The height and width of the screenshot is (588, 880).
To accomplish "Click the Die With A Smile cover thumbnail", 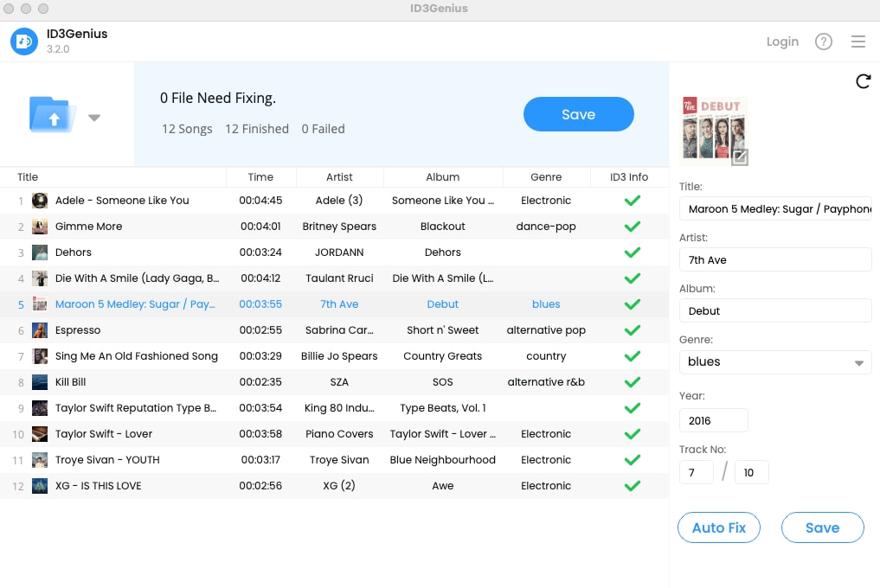I will click(40, 278).
